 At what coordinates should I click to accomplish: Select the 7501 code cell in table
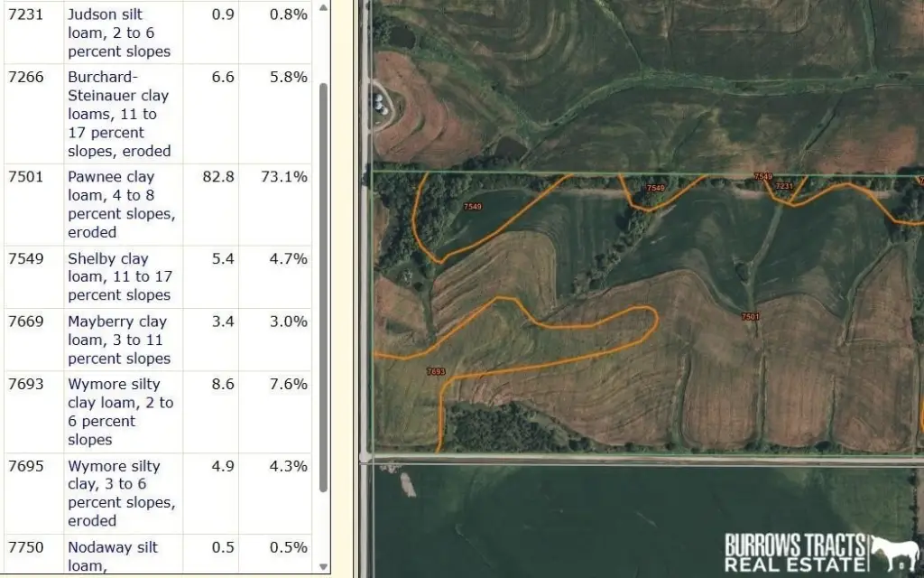(x=26, y=177)
